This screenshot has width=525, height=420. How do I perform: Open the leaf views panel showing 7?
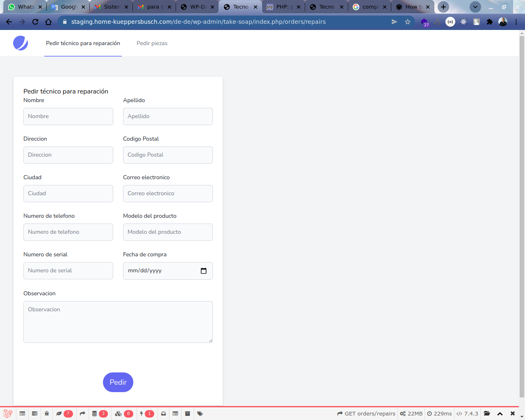[x=64, y=413]
